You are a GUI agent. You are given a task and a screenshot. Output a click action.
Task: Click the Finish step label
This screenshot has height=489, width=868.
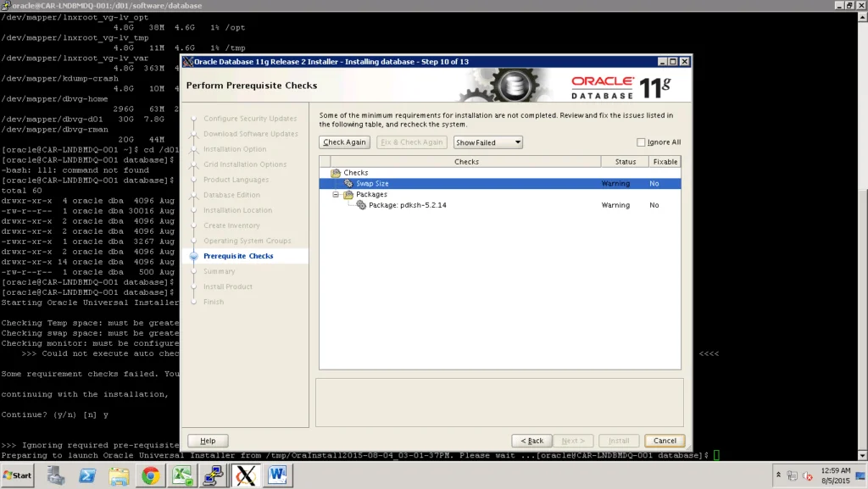214,302
